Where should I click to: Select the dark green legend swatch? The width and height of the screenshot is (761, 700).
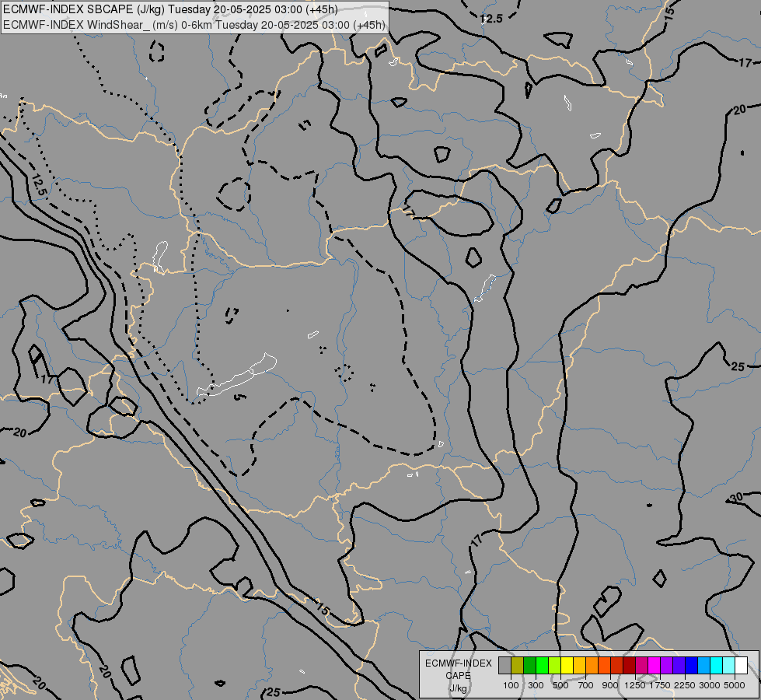coord(529,665)
